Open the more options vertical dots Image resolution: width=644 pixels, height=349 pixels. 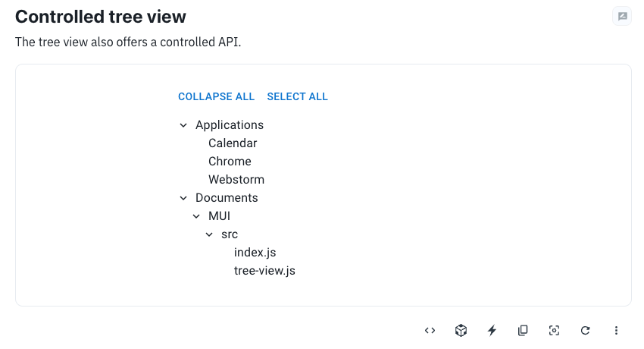(616, 330)
